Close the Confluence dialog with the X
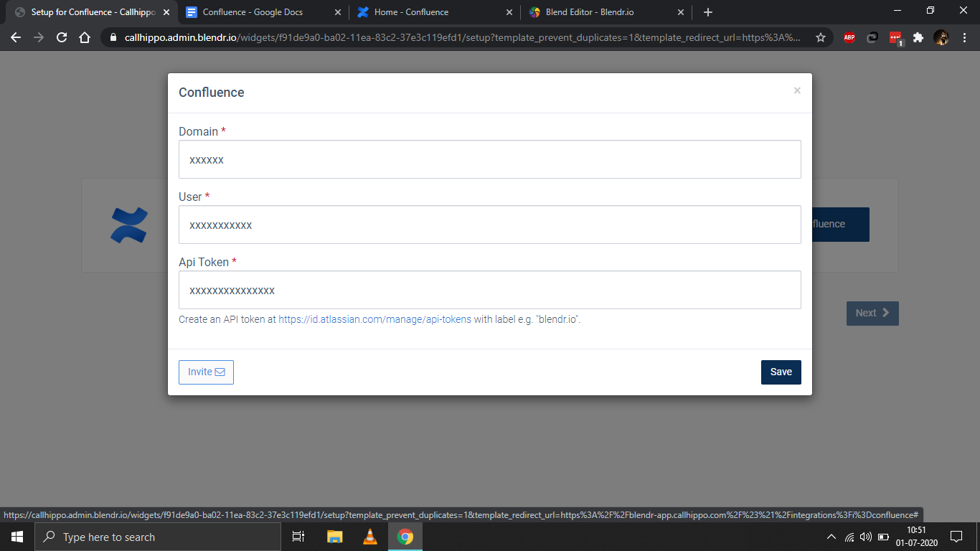 point(797,90)
